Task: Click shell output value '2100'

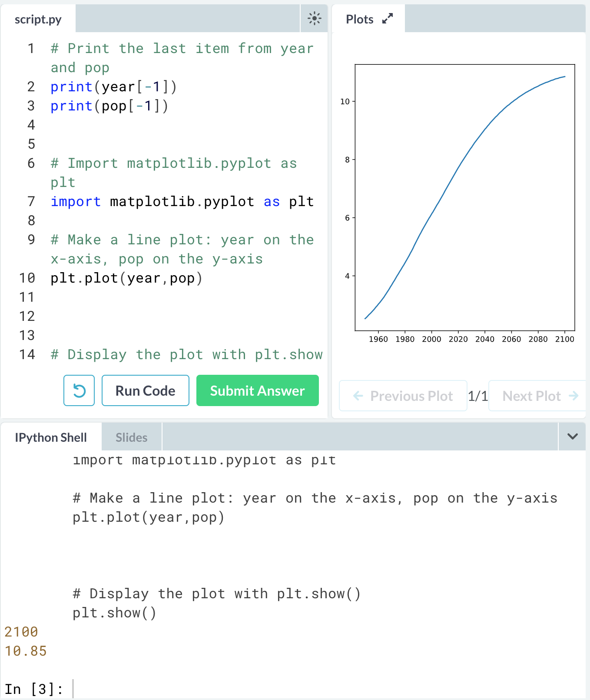Action: coord(21,632)
